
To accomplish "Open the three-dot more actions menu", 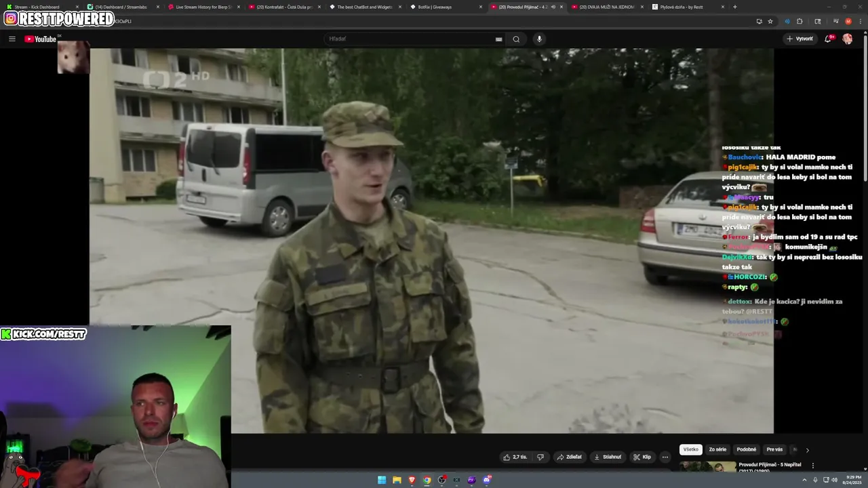I will point(665,457).
